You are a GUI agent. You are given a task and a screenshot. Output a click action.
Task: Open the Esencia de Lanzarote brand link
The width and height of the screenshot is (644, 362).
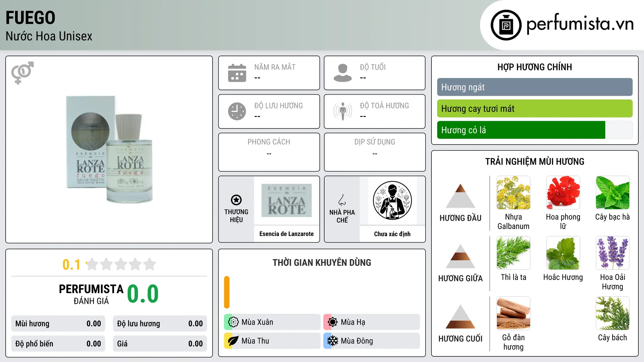click(286, 234)
